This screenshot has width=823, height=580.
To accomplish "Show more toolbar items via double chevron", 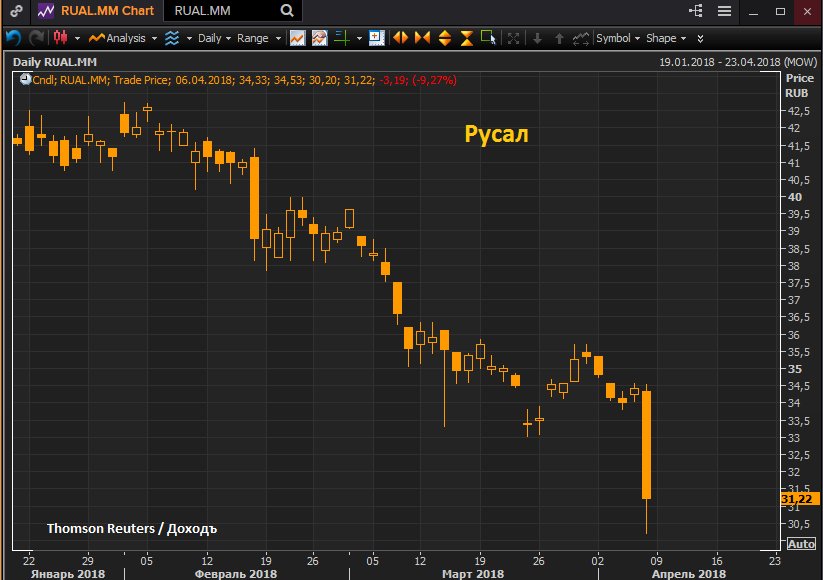I will click(x=700, y=38).
